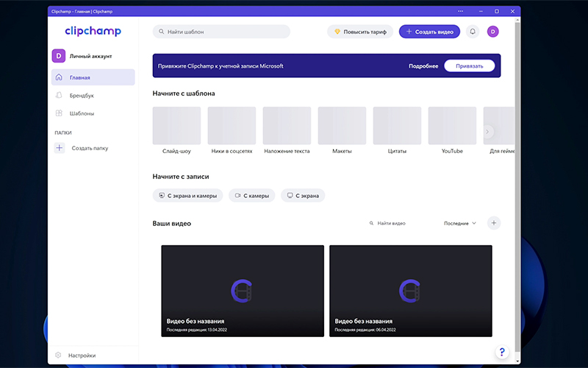Start recording С камеры
Viewport: 588px width, 368px height.
point(251,195)
